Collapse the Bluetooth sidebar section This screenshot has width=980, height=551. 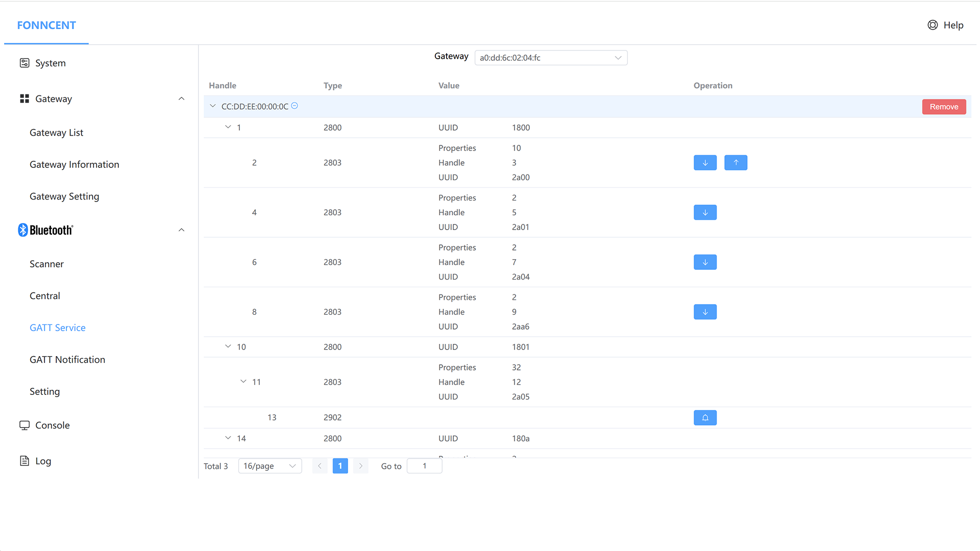click(x=181, y=230)
